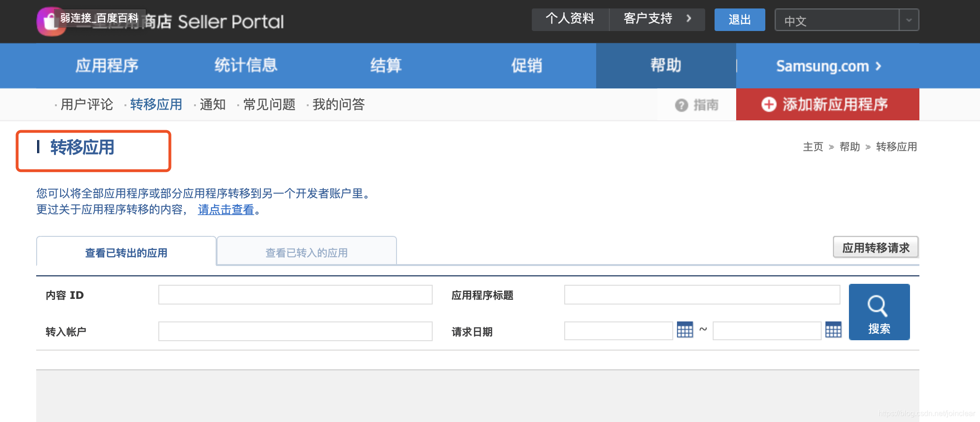Focus the 应用程序标题 input field
This screenshot has width=980, height=422.
(x=702, y=295)
